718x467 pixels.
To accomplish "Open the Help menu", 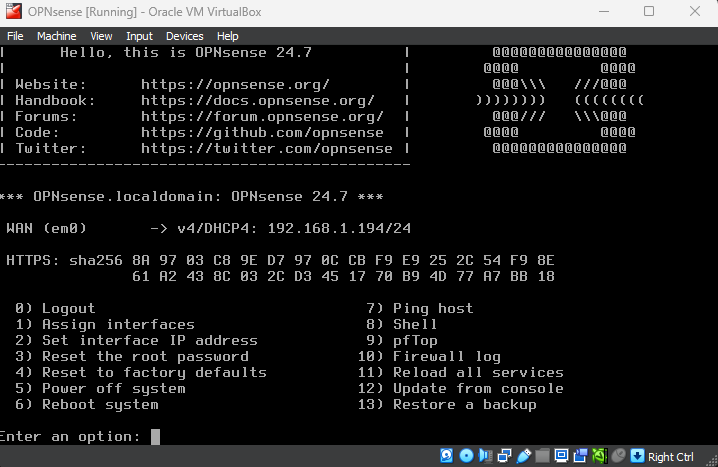I will point(228,36).
